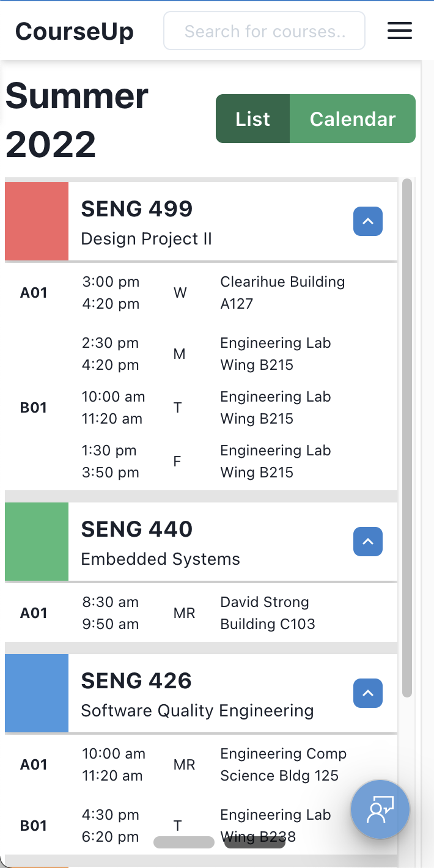Collapse the SENG 440 course card
The image size is (434, 868).
point(368,542)
